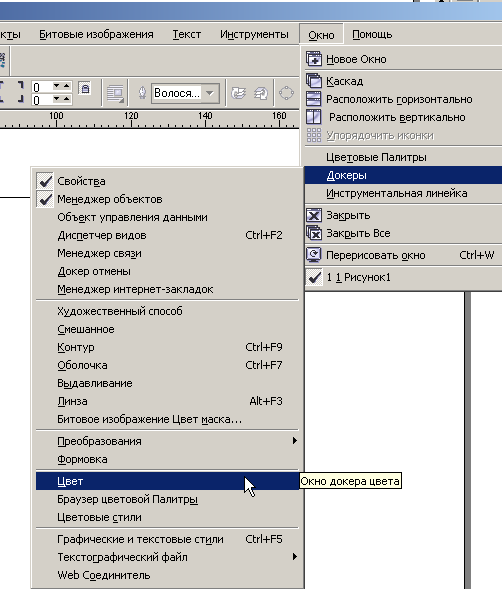
Task: Toggle the lock ratio padlock icon
Action: tap(85, 88)
